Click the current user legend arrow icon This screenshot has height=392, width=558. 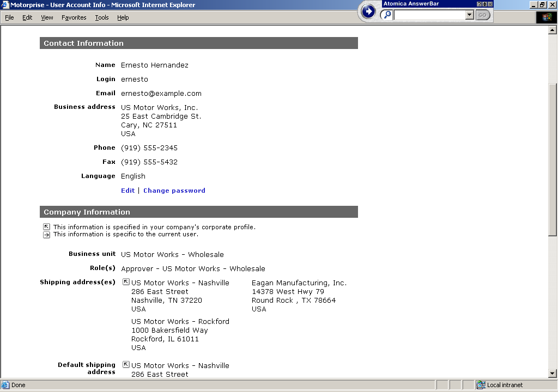[47, 235]
